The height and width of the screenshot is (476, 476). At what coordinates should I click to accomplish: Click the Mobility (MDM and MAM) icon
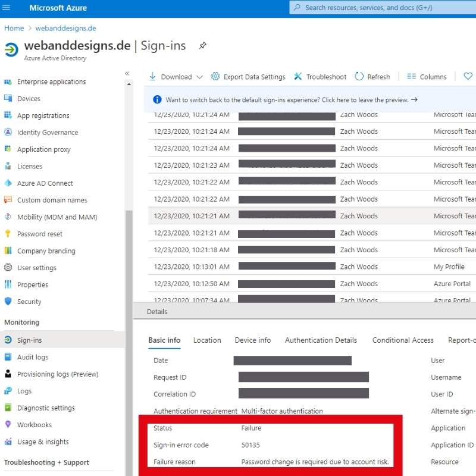tap(8, 217)
